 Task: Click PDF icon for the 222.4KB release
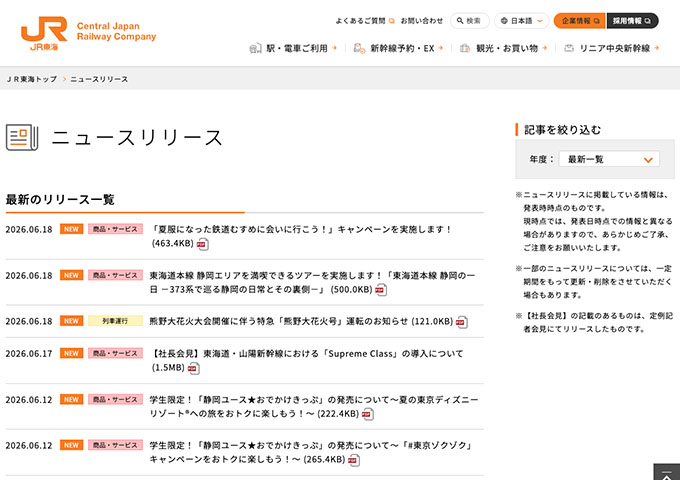(367, 414)
